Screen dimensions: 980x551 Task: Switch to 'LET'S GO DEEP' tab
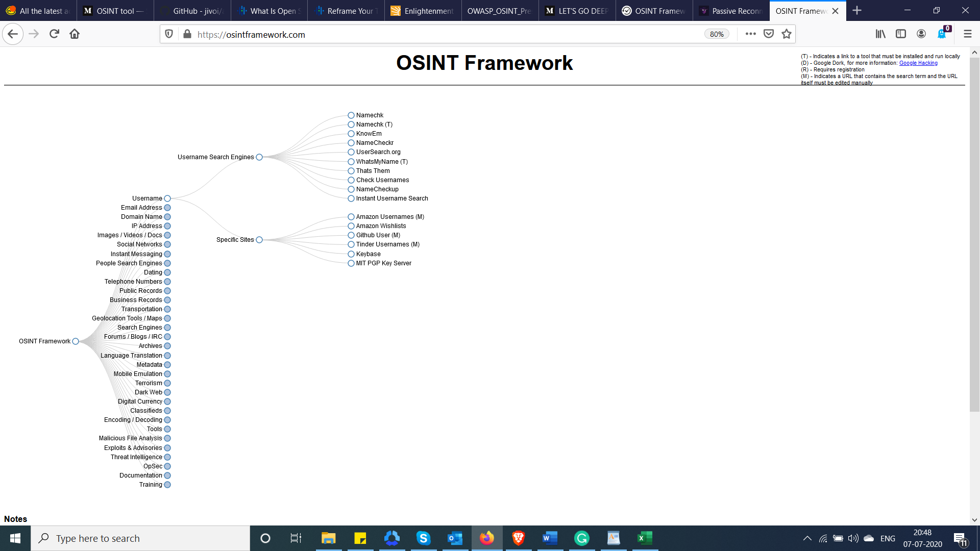pyautogui.click(x=577, y=11)
